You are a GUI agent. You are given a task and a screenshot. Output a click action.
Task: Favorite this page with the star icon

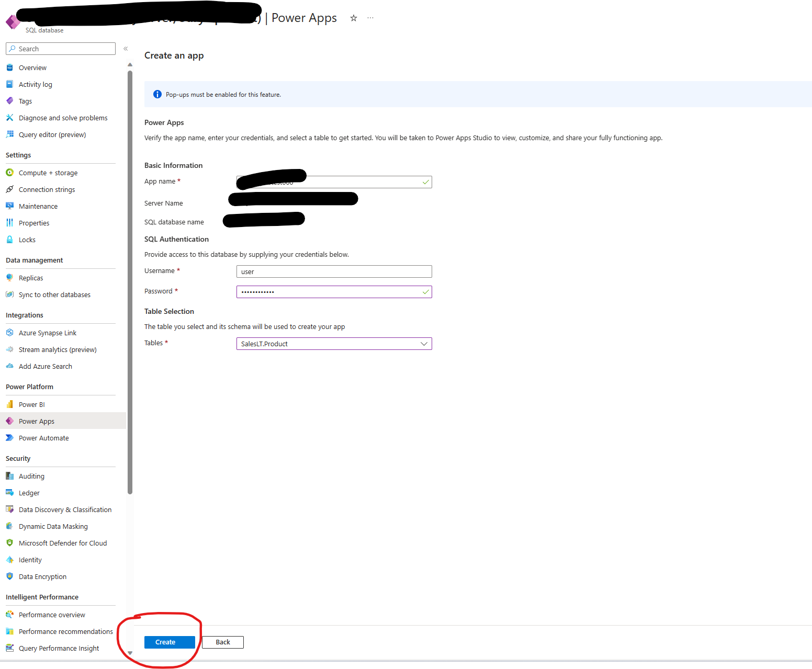pos(354,18)
